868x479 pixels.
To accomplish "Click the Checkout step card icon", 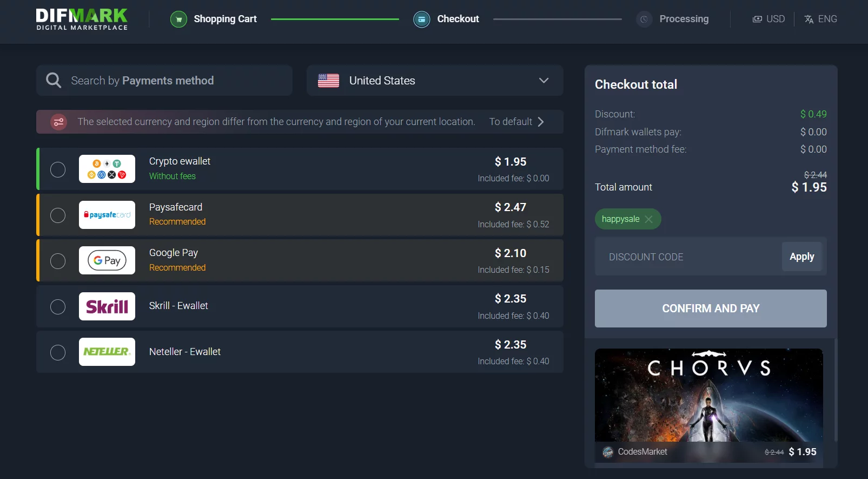I will point(421,19).
